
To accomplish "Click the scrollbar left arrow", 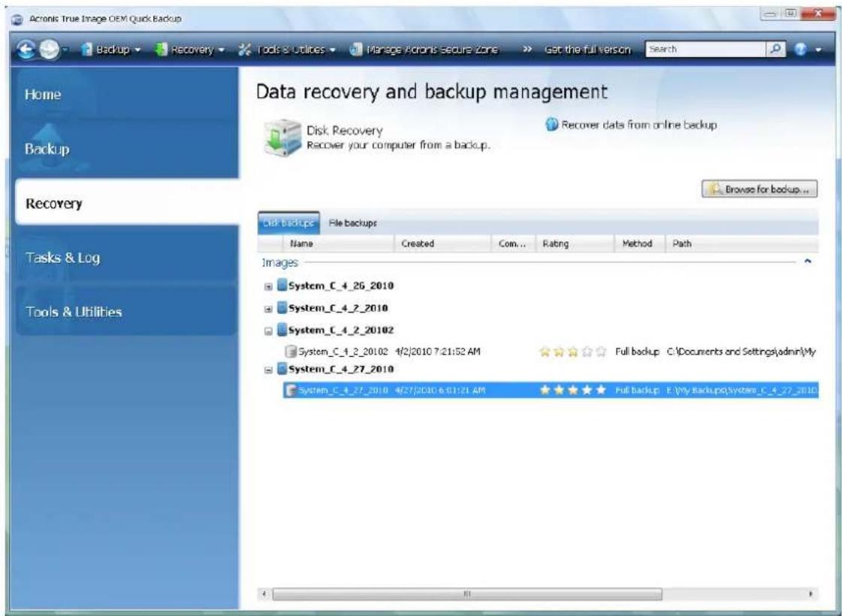I will coord(264,593).
